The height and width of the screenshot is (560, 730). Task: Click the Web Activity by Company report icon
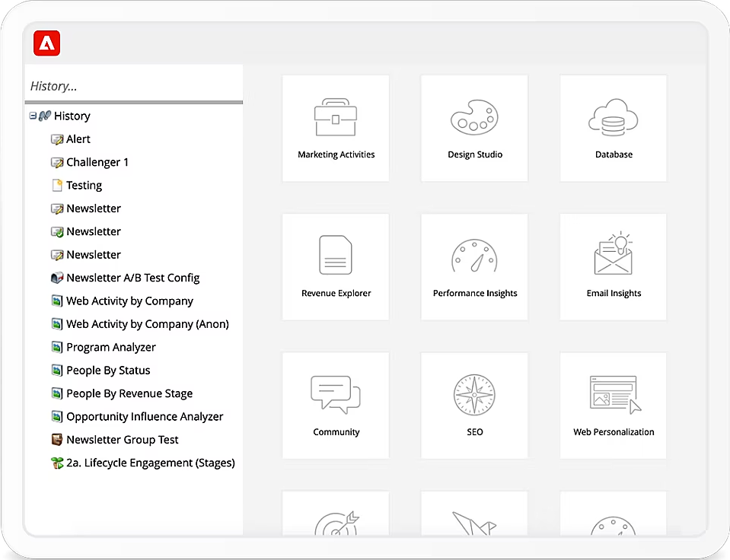pyautogui.click(x=57, y=301)
